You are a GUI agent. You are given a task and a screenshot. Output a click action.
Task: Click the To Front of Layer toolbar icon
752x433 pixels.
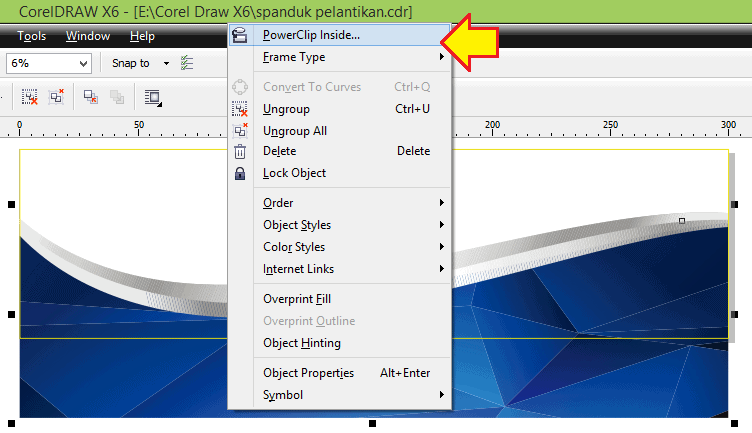coord(91,97)
